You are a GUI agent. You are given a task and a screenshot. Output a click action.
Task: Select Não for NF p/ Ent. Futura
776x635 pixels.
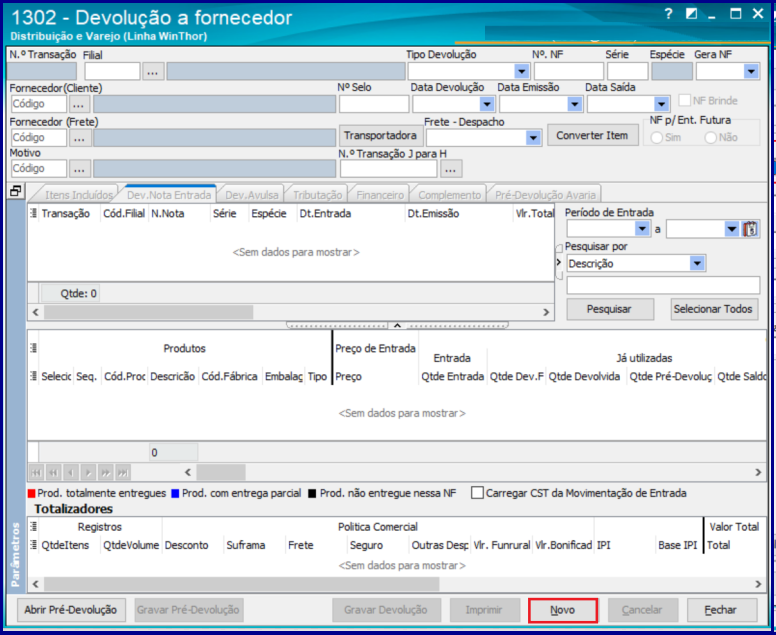coord(711,138)
